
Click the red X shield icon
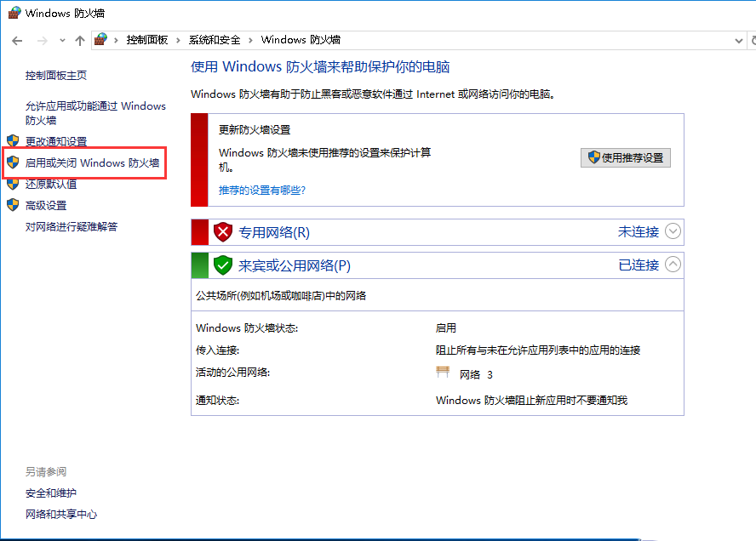coord(223,232)
